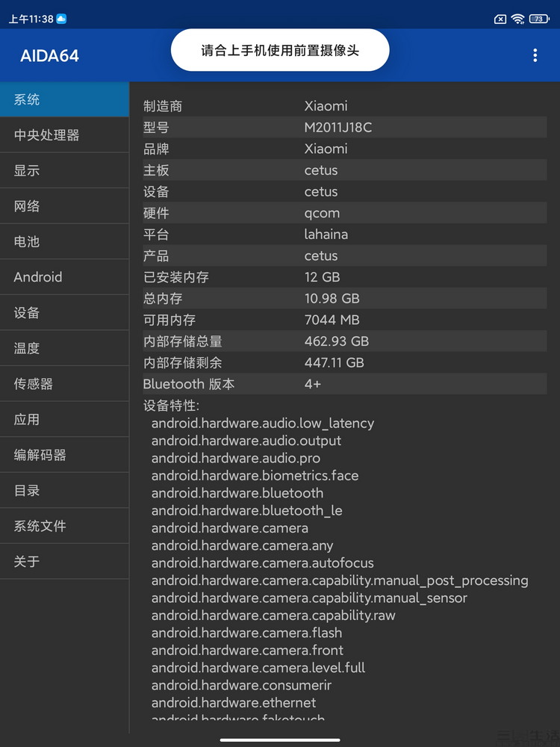Viewport: 560px width, 747px height.
Task: Open the 目录 section
Action: [x=64, y=490]
